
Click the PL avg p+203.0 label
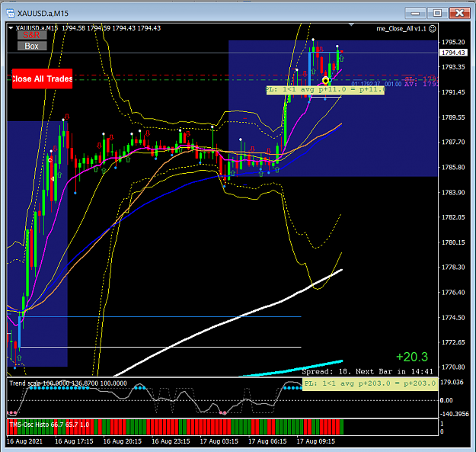click(x=369, y=384)
